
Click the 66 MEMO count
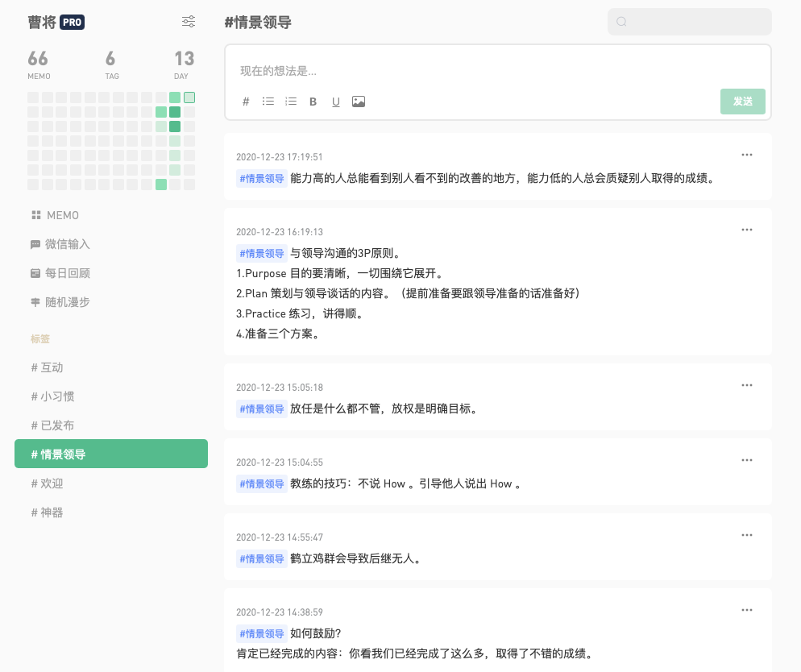[x=39, y=64]
